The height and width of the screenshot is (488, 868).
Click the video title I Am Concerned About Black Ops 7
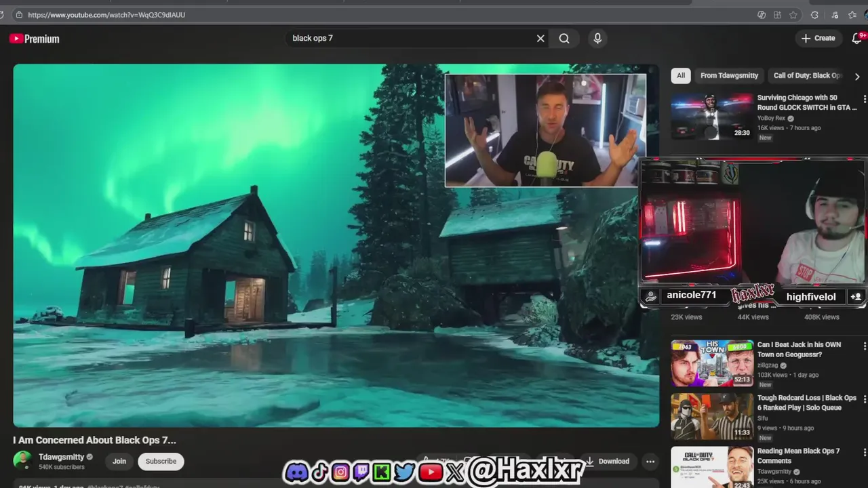click(x=94, y=440)
